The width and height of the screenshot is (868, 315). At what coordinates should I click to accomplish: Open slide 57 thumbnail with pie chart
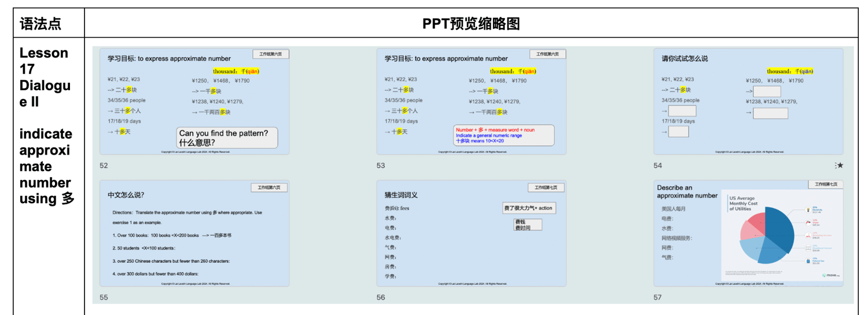coord(748,233)
